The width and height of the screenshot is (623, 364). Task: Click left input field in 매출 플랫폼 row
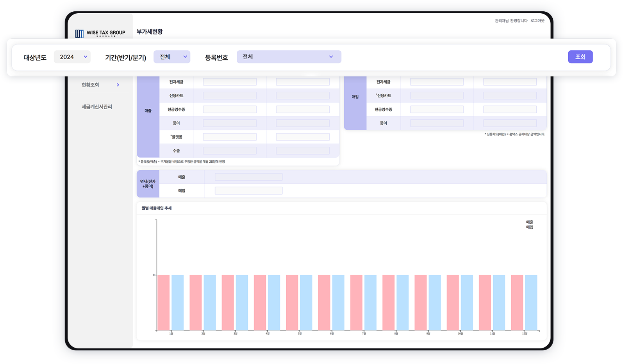pos(230,137)
